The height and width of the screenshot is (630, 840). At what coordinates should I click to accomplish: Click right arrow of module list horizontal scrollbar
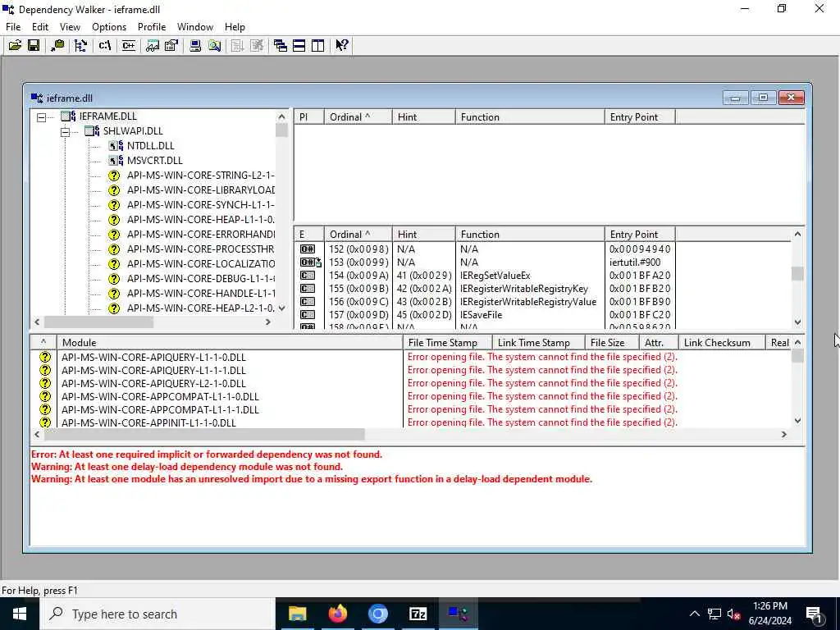(x=784, y=435)
